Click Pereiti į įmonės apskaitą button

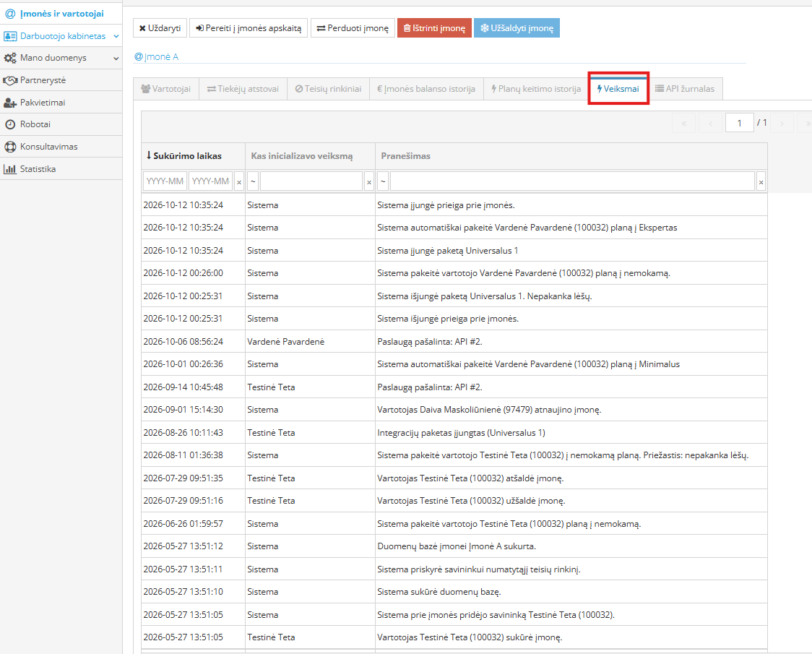pyautogui.click(x=249, y=28)
